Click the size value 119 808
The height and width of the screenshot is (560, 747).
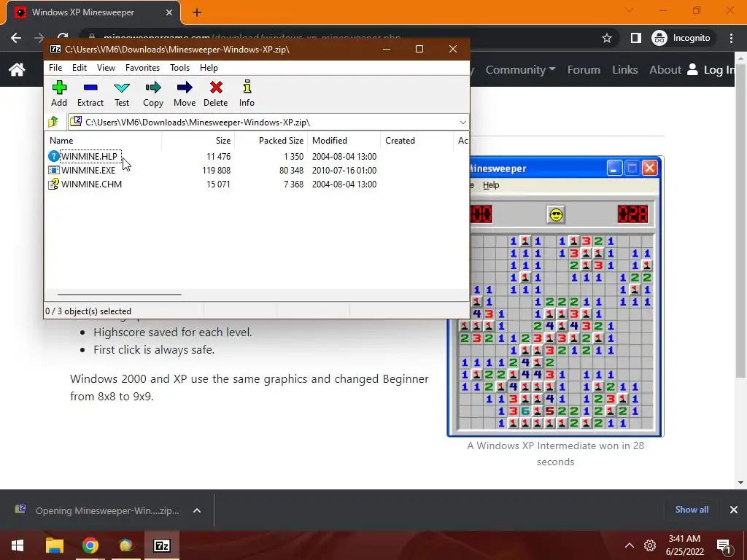(216, 170)
